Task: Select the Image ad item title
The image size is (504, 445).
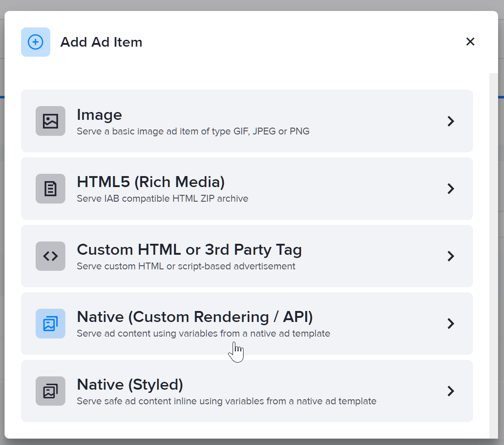Action: [x=99, y=115]
